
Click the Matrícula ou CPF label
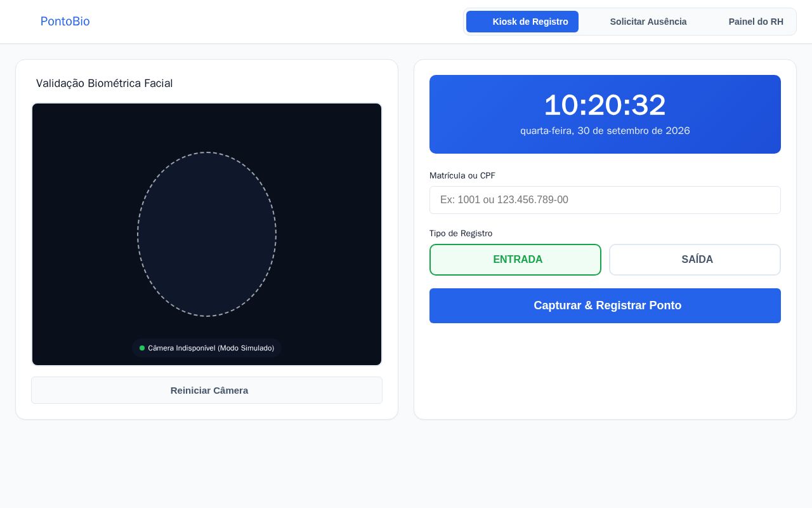(462, 175)
